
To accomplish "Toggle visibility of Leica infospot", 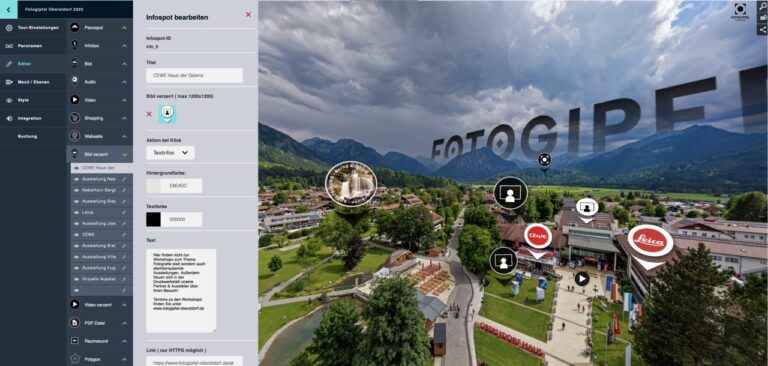I will tap(76, 212).
